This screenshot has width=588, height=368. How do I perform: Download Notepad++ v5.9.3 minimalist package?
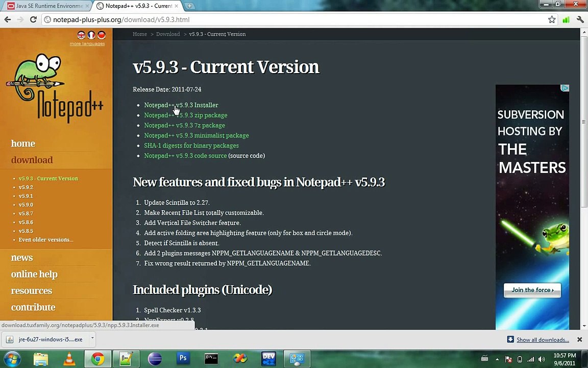coord(197,135)
